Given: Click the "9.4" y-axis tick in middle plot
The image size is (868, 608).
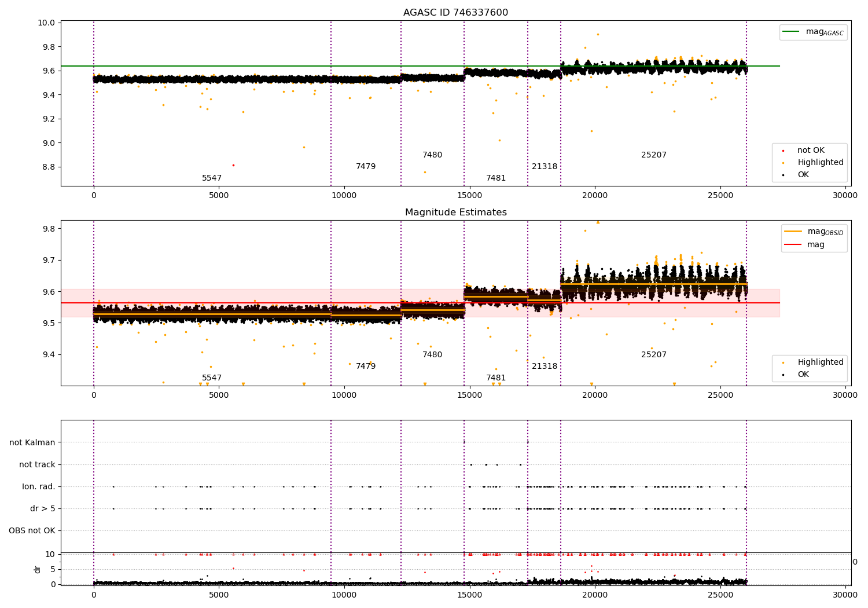Looking at the screenshot, I should click(49, 355).
